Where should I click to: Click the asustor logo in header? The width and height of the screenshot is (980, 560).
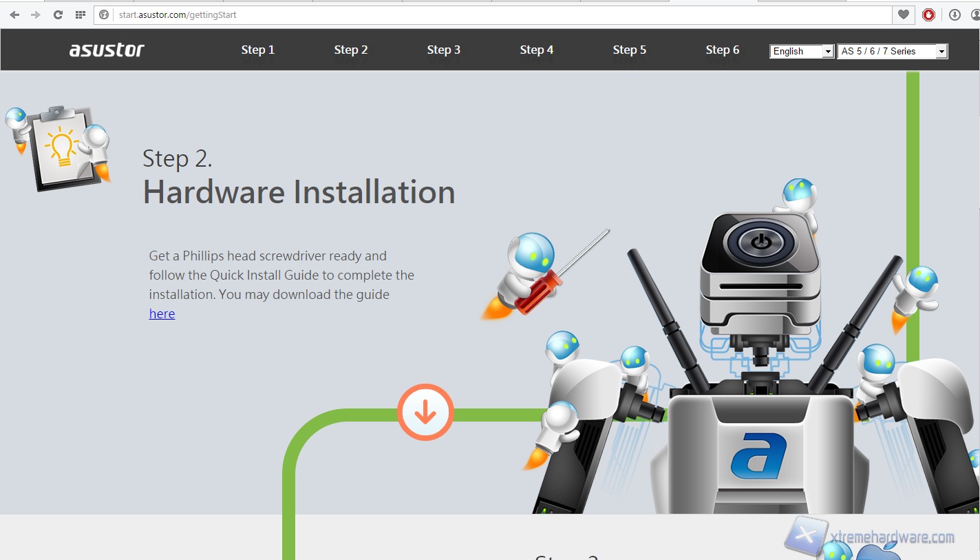107,50
